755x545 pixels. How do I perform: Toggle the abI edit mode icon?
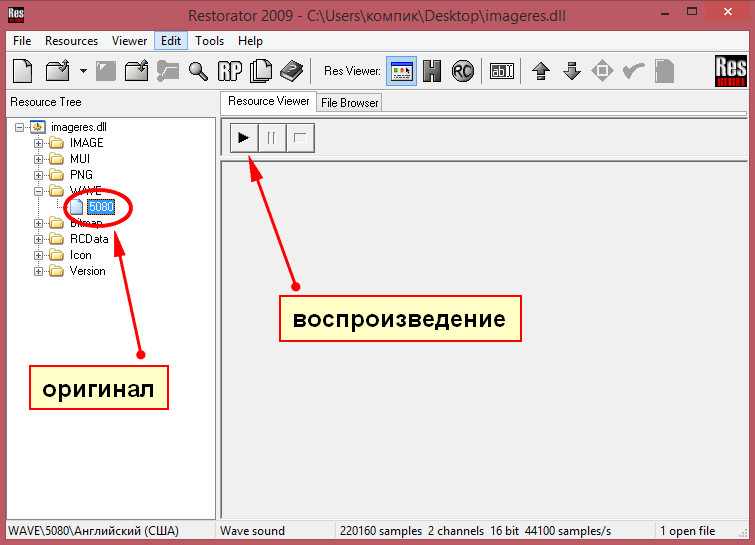click(x=502, y=71)
